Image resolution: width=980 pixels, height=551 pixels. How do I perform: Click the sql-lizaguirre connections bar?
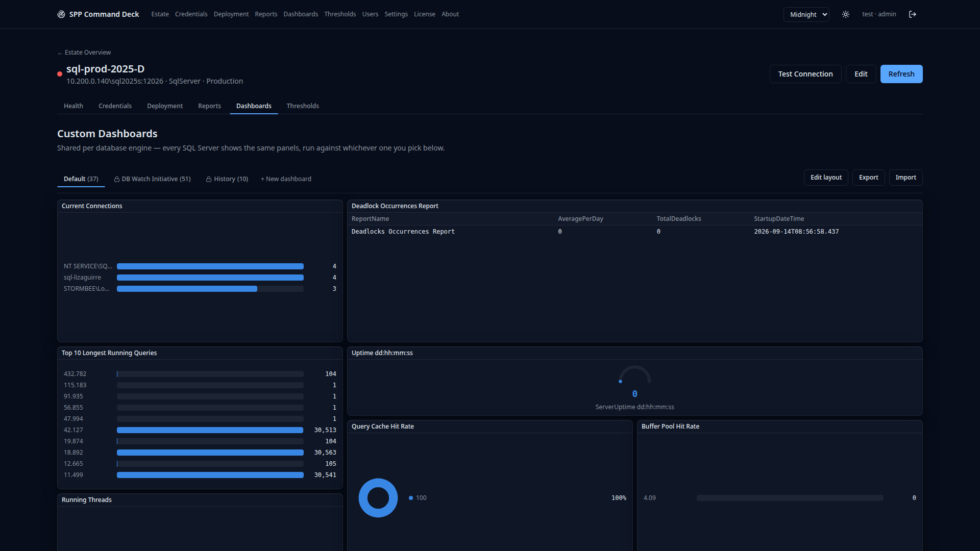210,278
